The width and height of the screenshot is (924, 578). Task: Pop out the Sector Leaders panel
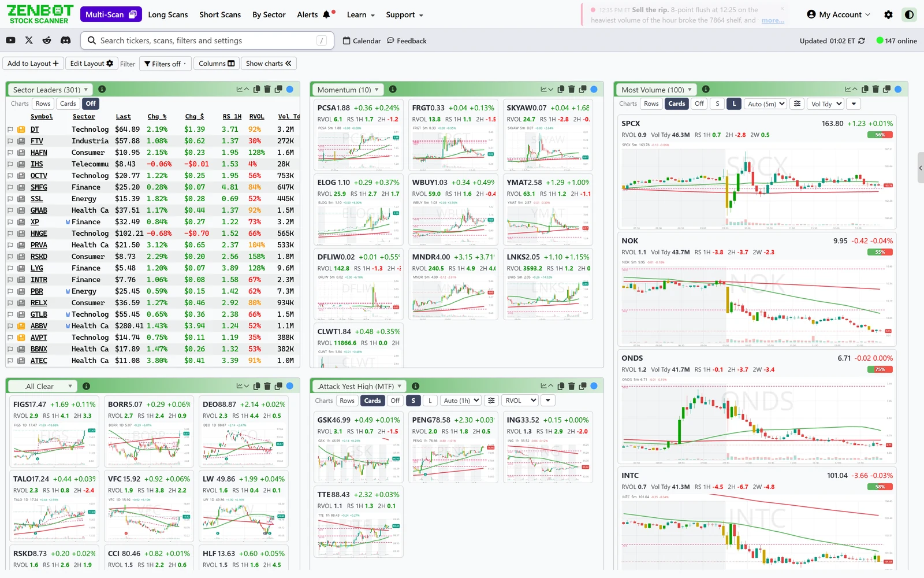(x=278, y=89)
